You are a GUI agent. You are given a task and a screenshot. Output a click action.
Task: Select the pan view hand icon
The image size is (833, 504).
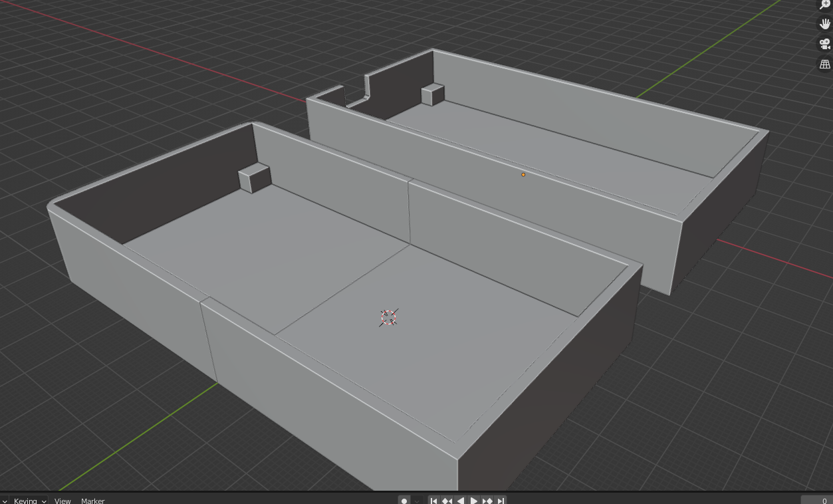point(825,24)
